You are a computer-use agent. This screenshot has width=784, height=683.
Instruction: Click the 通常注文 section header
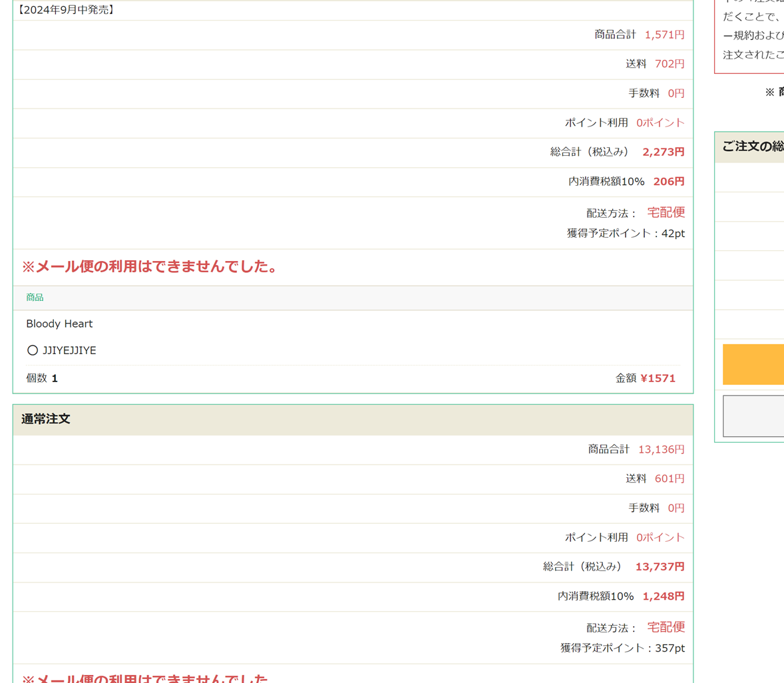click(x=45, y=419)
